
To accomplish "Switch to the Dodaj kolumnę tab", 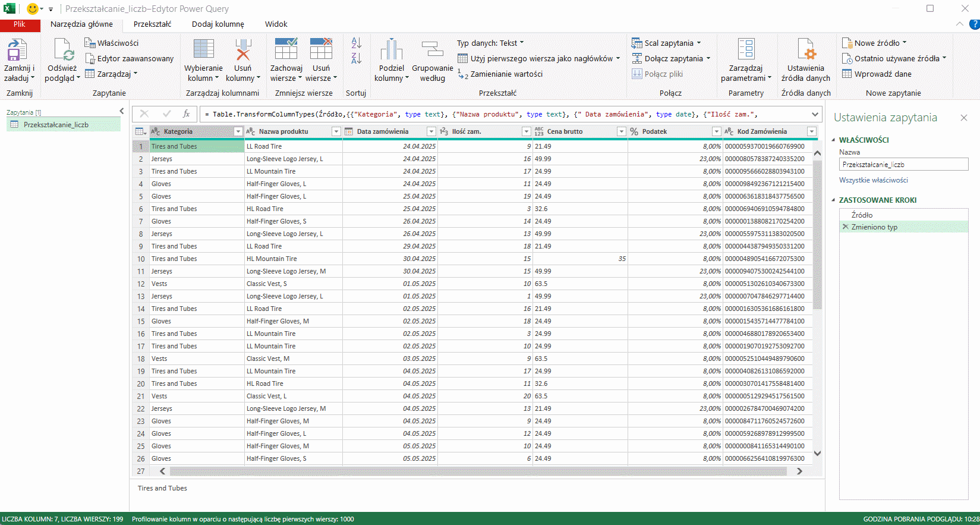I will (218, 24).
